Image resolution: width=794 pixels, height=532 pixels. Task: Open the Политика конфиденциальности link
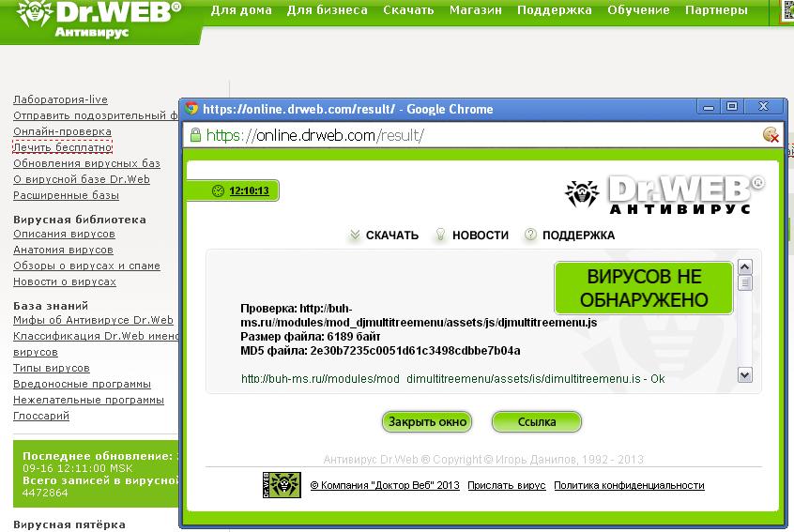tap(629, 485)
